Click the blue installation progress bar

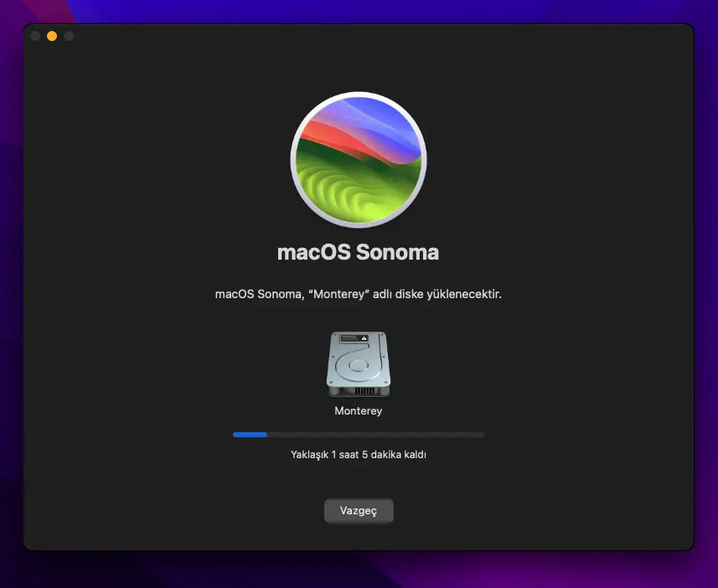[x=359, y=435]
